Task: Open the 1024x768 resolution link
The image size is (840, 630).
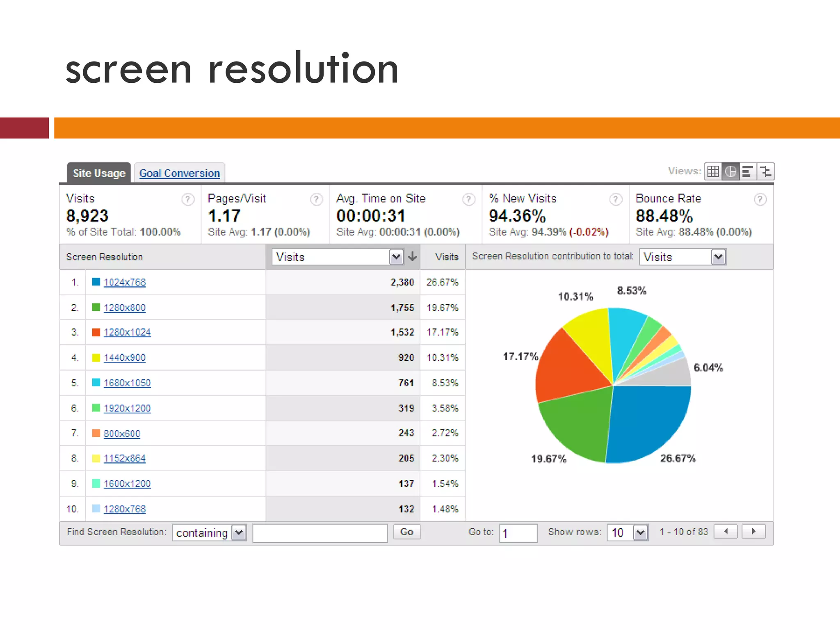Action: [x=125, y=282]
